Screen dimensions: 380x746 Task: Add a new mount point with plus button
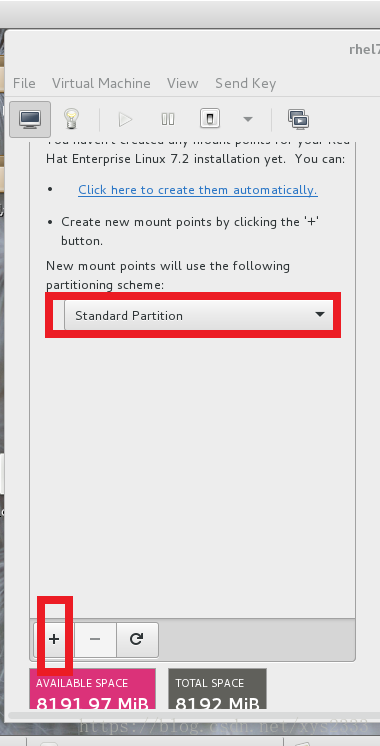tap(54, 639)
